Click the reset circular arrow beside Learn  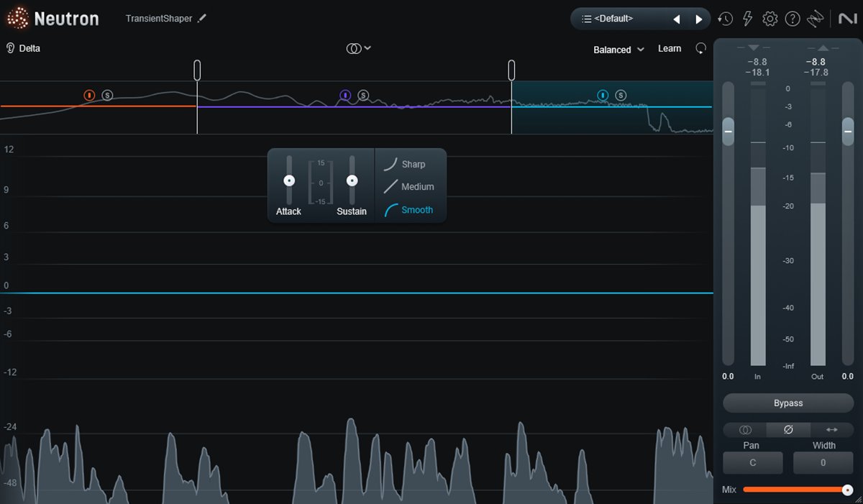pyautogui.click(x=700, y=49)
